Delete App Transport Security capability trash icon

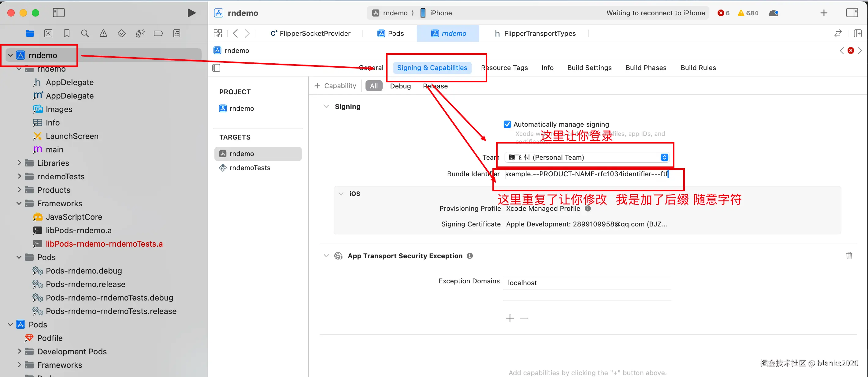pyautogui.click(x=849, y=256)
